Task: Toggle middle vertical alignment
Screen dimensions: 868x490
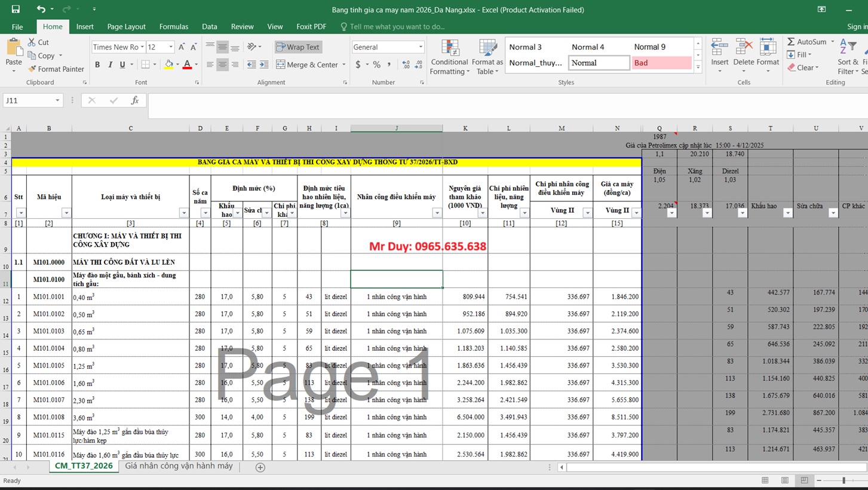Action: (x=222, y=47)
